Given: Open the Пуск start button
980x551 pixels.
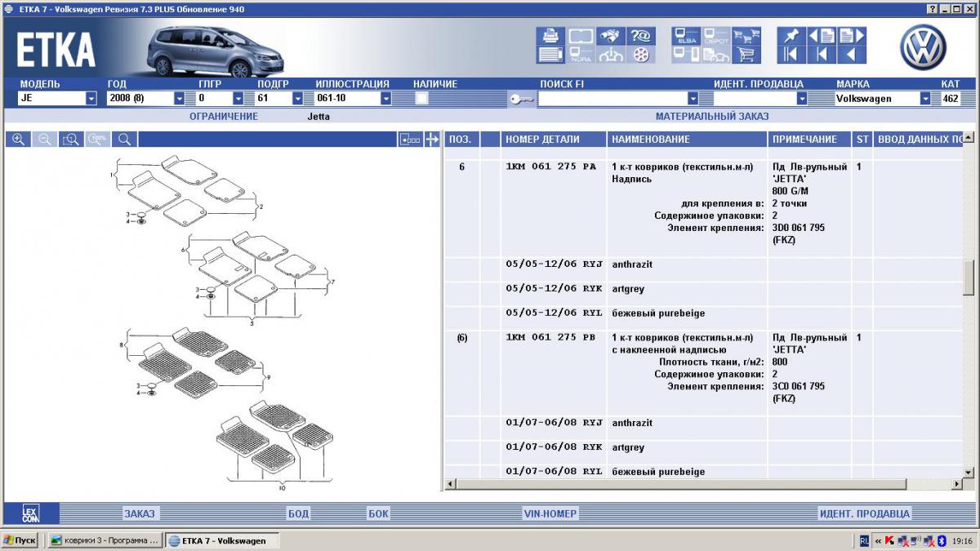Looking at the screenshot, I should pyautogui.click(x=20, y=540).
